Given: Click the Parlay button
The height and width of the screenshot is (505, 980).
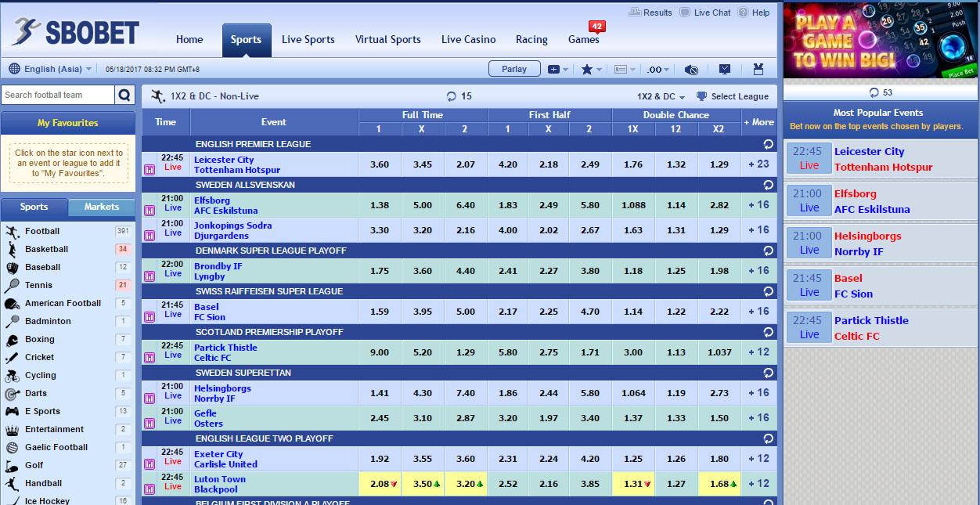Looking at the screenshot, I should point(514,69).
